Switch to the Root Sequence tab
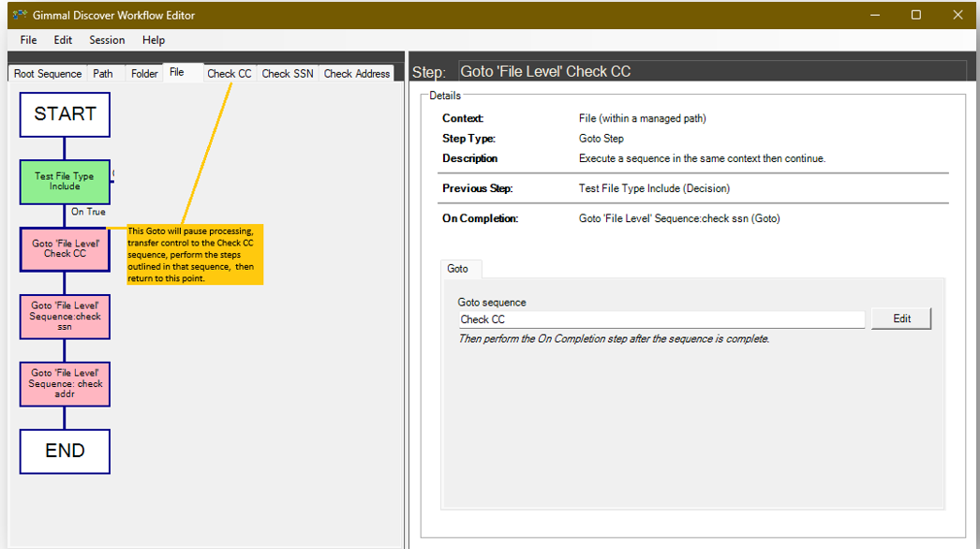The height and width of the screenshot is (549, 980). coord(48,74)
